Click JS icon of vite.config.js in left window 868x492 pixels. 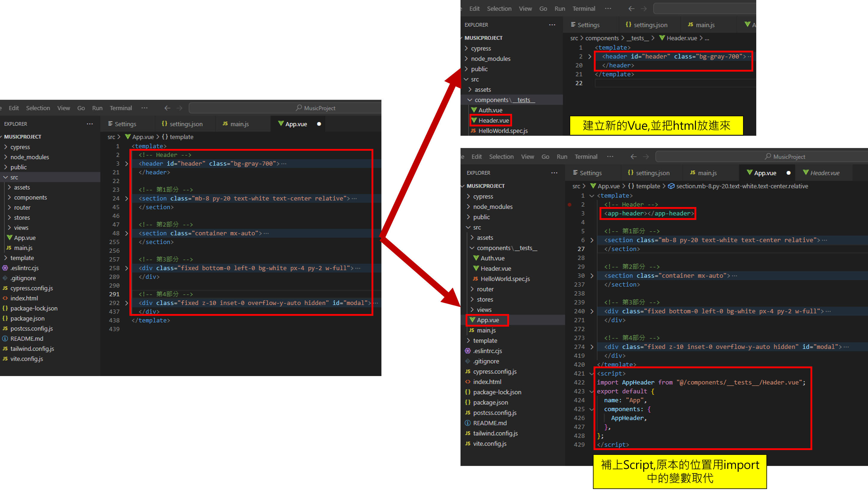[x=5, y=359]
